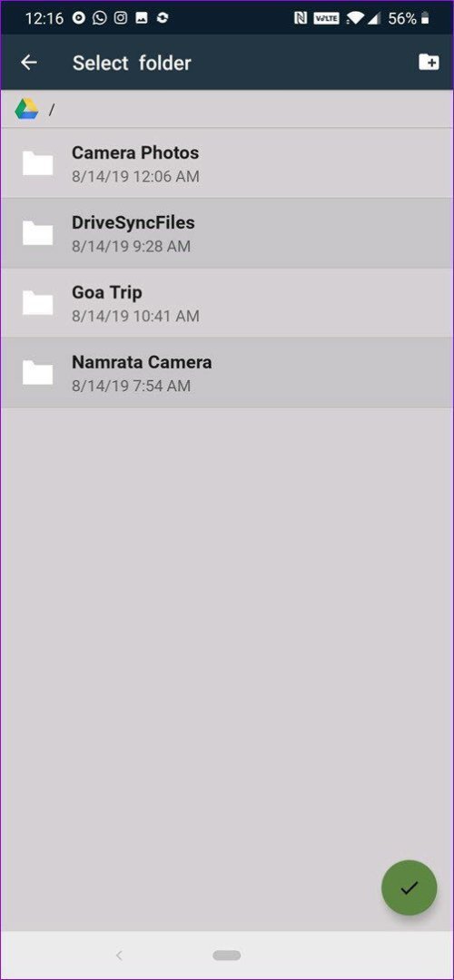Tap the Namrata Camera folder icon
Image resolution: width=454 pixels, height=980 pixels.
[37, 373]
